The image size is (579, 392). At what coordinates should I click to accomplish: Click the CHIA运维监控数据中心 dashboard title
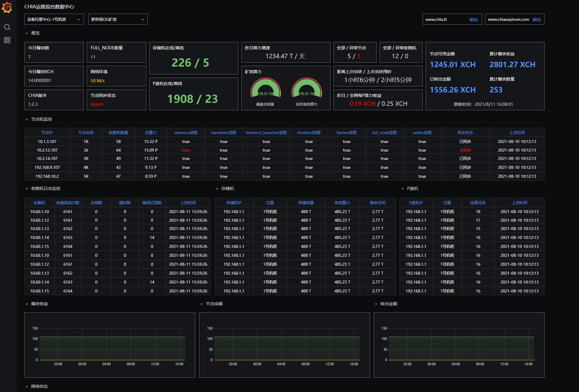pyautogui.click(x=49, y=7)
